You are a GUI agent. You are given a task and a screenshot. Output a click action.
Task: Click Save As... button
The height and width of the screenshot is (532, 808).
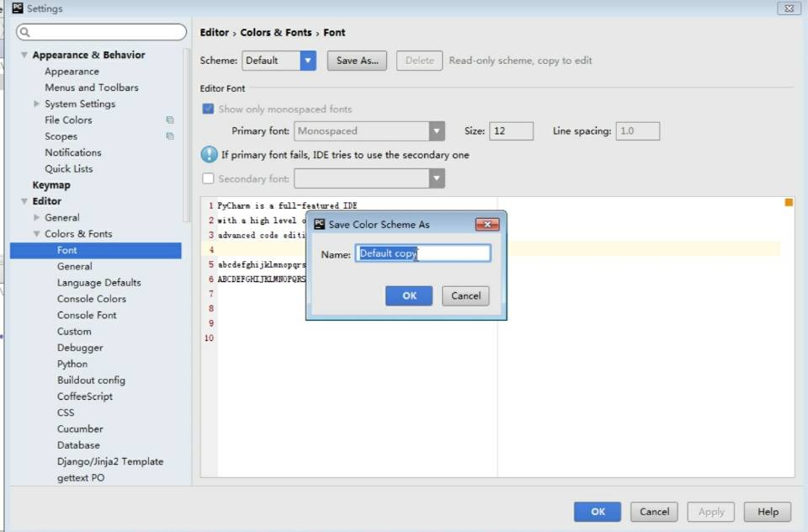click(357, 61)
